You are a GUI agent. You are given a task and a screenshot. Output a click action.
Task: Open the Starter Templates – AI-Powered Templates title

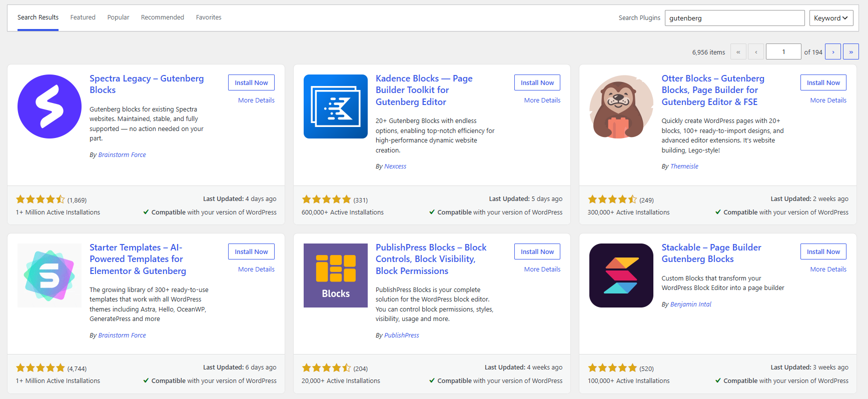pos(138,259)
